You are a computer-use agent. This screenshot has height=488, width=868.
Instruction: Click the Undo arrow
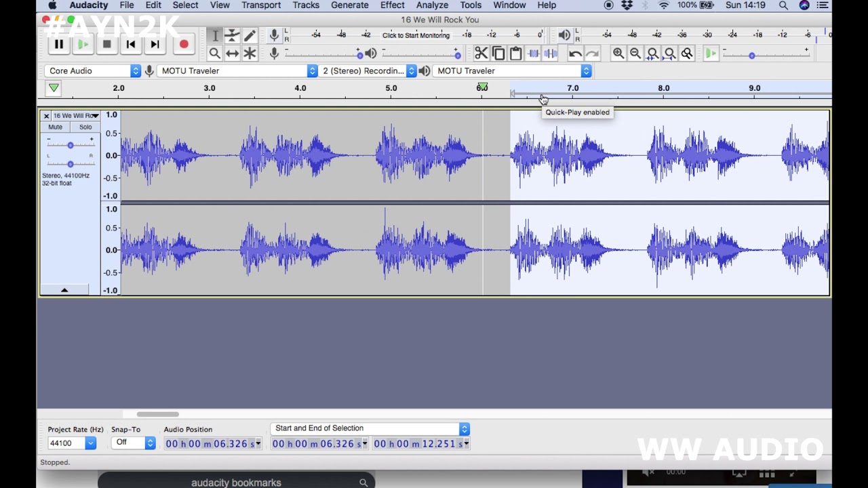click(575, 54)
